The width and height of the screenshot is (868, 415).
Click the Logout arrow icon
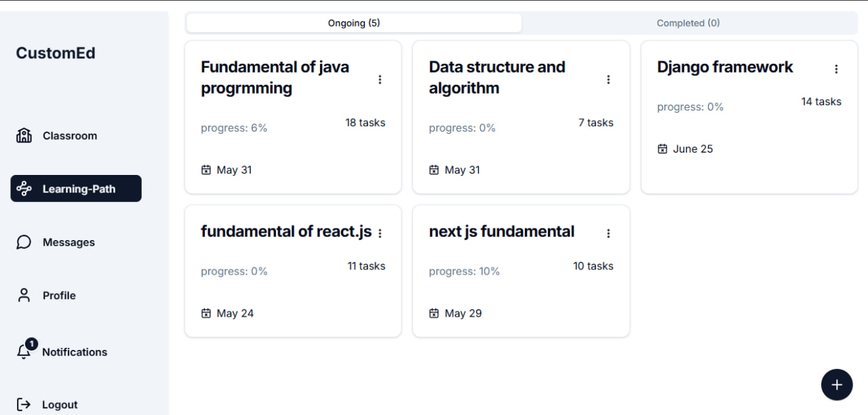(x=24, y=404)
